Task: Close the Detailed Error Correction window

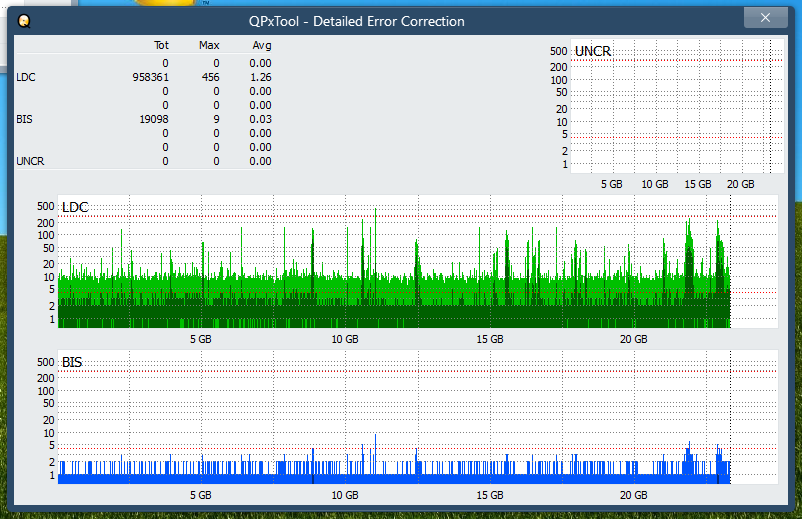Action: pos(765,18)
